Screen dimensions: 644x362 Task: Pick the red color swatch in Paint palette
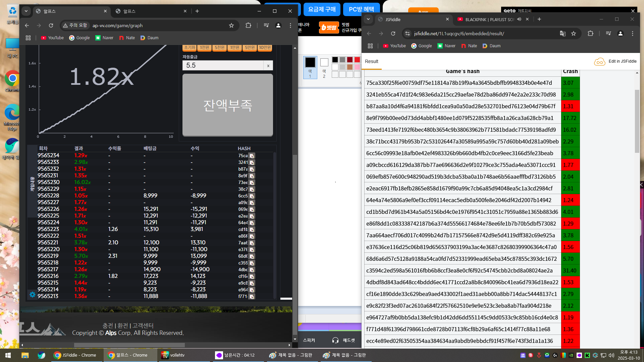tap(357, 60)
